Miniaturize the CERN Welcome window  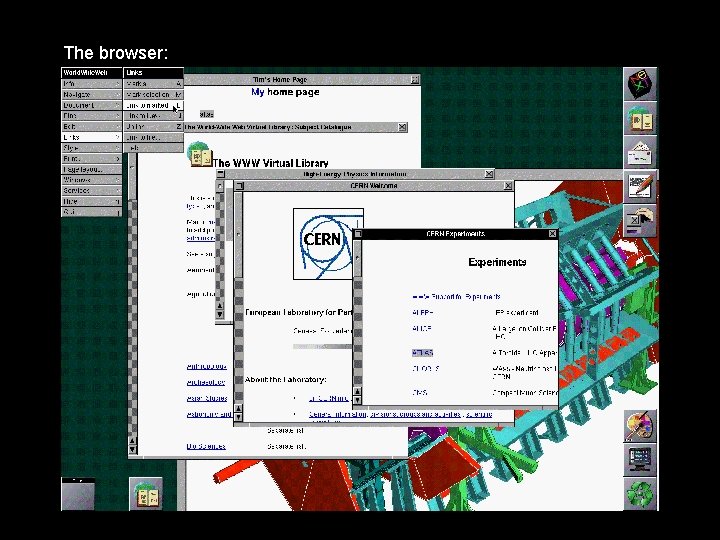coord(239,186)
